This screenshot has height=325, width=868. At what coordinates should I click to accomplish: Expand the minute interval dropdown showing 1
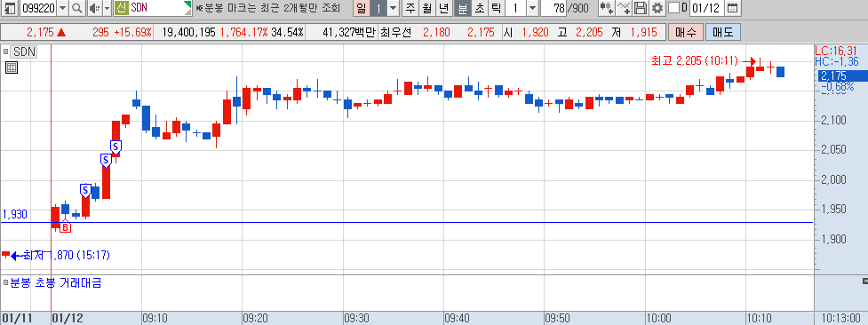coord(393,8)
